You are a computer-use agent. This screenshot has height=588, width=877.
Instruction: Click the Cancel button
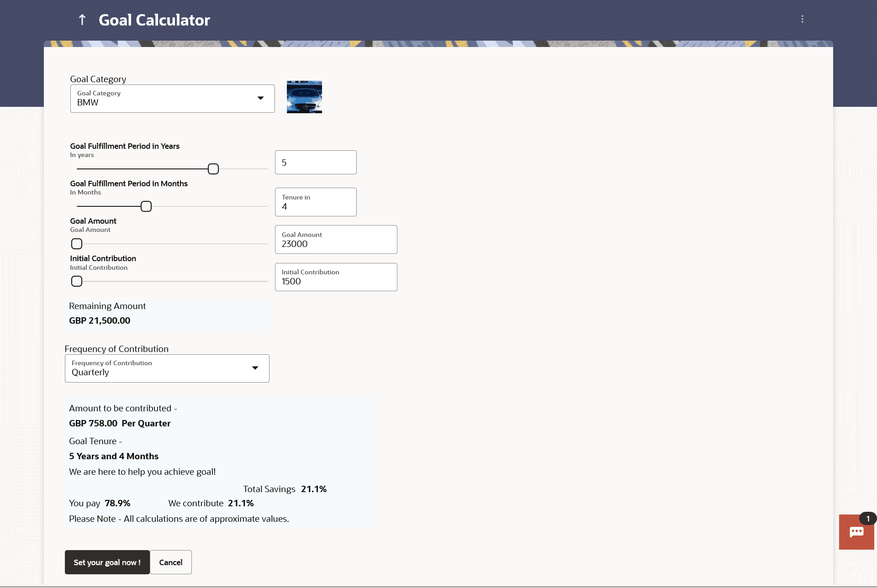170,562
